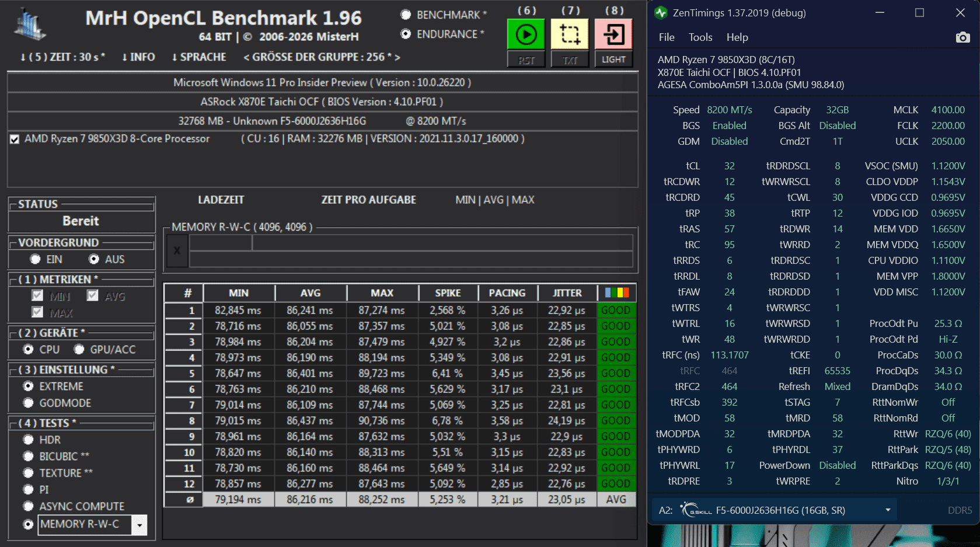Toggle the AMD Ryzen 7 9850X3D device checkbox
The width and height of the screenshot is (980, 547).
(x=15, y=139)
